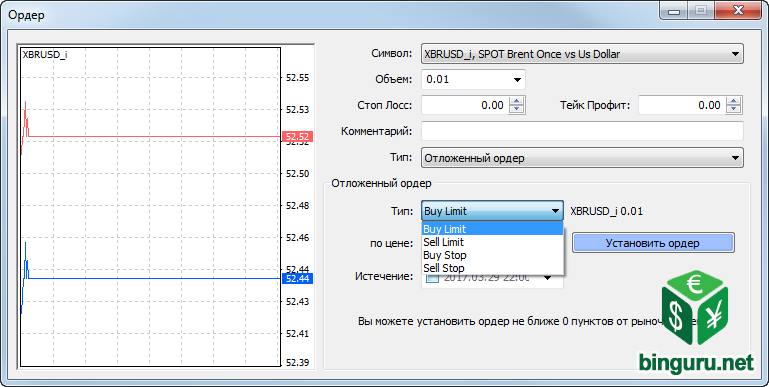Increase Stop Loss with up arrow
Viewport: 769px width, 387px height.
pyautogui.click(x=516, y=101)
